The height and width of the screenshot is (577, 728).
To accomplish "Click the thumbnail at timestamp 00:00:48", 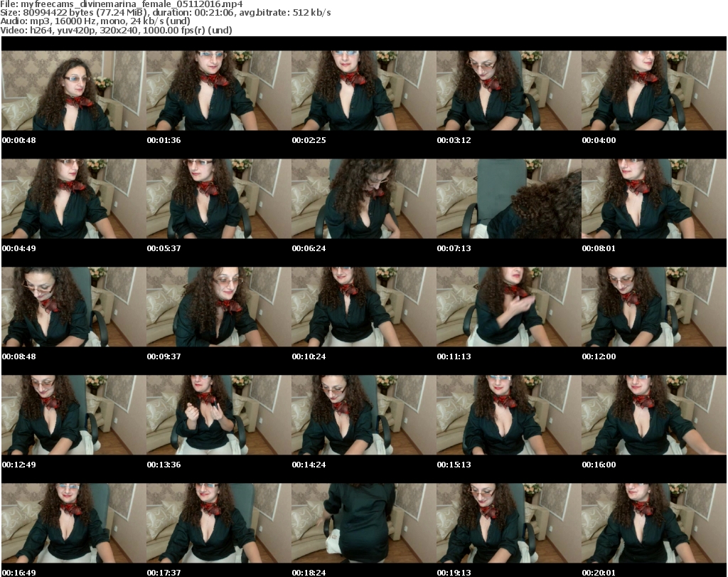I will pyautogui.click(x=73, y=90).
